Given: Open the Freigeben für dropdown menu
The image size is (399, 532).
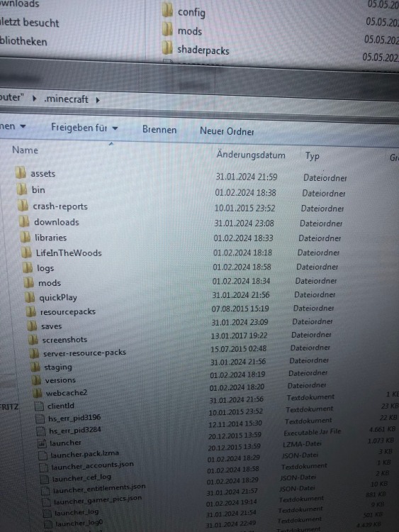Looking at the screenshot, I should pos(84,128).
